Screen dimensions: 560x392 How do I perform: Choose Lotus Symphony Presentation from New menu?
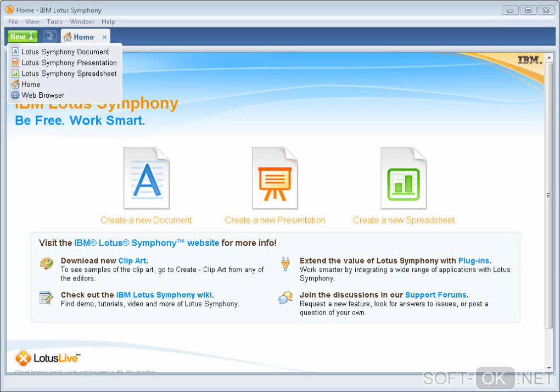pyautogui.click(x=65, y=63)
